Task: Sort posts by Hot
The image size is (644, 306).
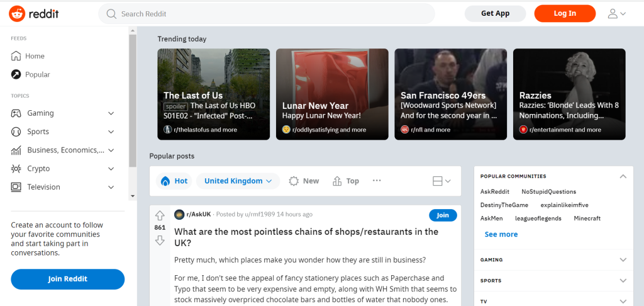Action: point(174,181)
